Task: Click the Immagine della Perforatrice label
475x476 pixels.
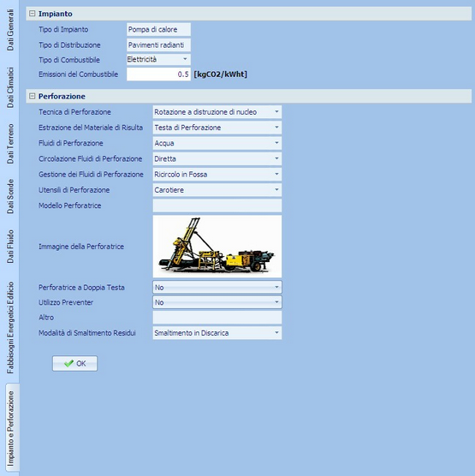Action: 81,247
